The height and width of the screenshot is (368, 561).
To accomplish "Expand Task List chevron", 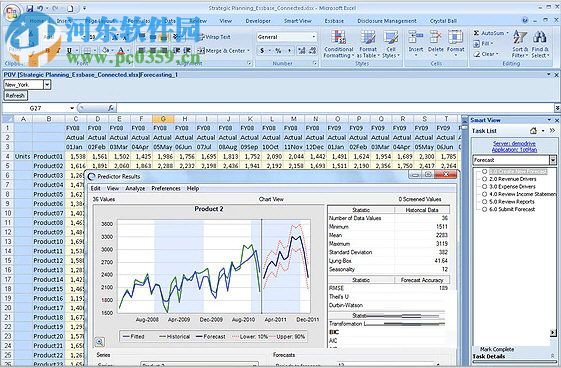I will (552, 131).
